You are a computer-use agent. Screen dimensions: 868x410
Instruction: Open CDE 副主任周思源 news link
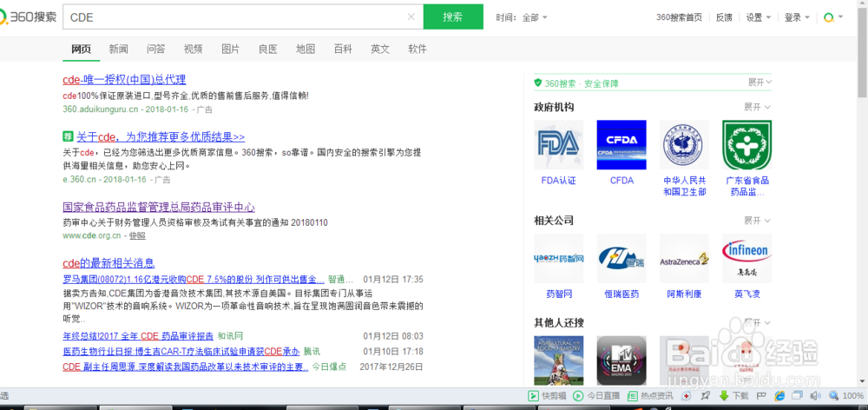pyautogui.click(x=186, y=367)
